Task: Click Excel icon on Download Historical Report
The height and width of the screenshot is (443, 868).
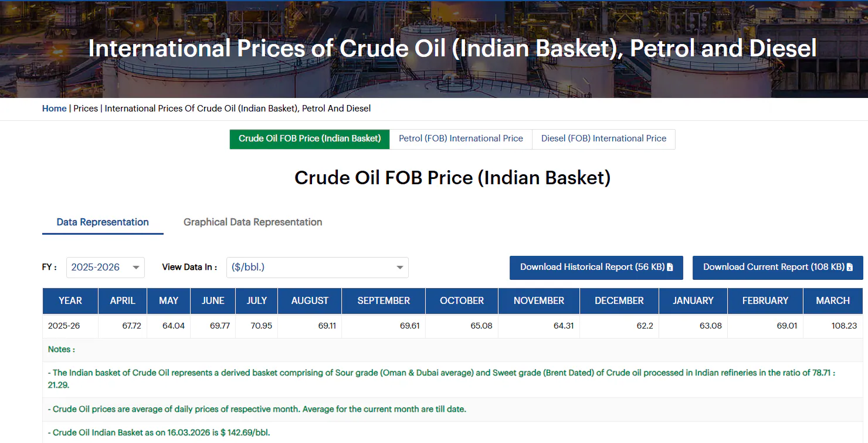Action: tap(670, 268)
